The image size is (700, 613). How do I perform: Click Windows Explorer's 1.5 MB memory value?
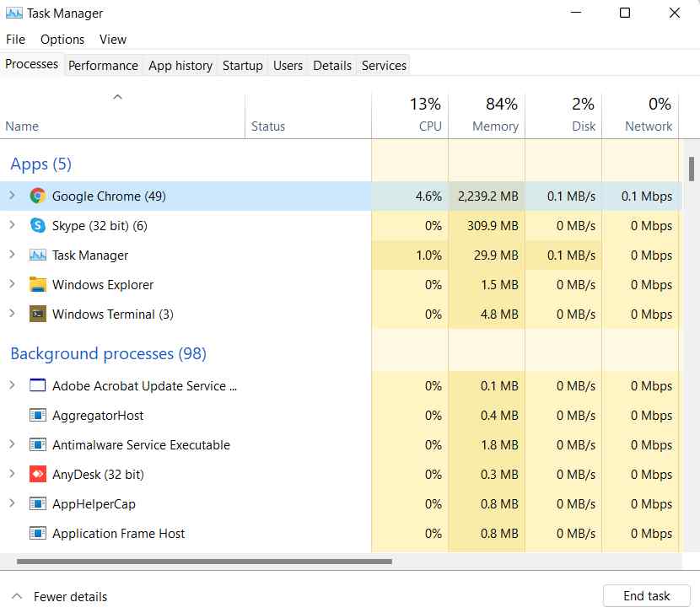point(499,284)
